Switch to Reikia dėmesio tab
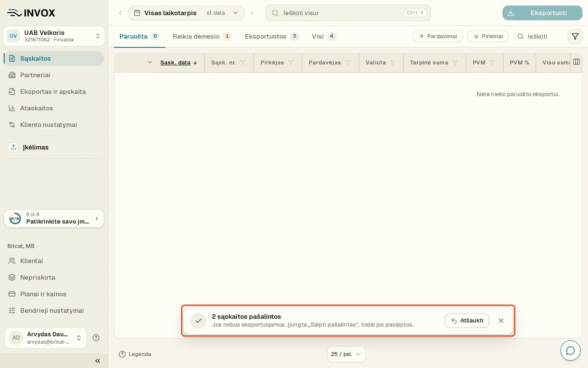The width and height of the screenshot is (588, 368). pos(202,37)
